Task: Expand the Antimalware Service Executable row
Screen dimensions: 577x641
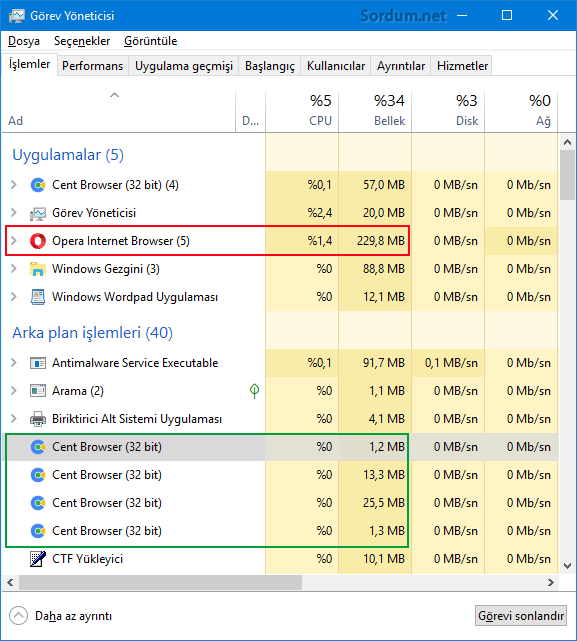Action: pyautogui.click(x=14, y=363)
